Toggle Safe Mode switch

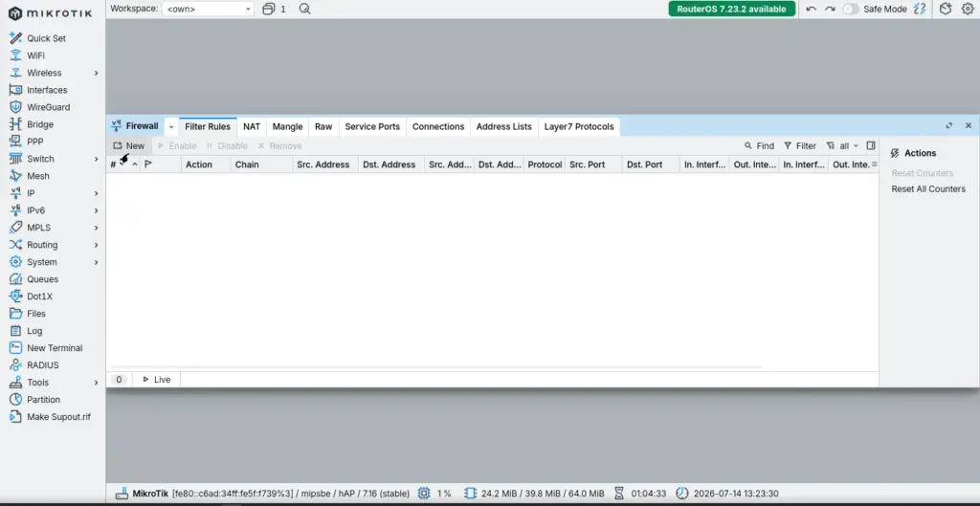coord(851,9)
